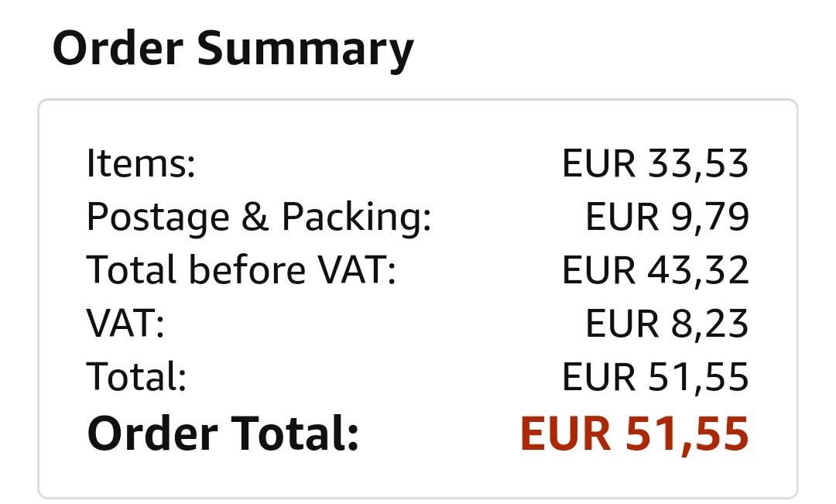The height and width of the screenshot is (504, 836).
Task: Click the word Packing in postage row
Action: tap(356, 218)
